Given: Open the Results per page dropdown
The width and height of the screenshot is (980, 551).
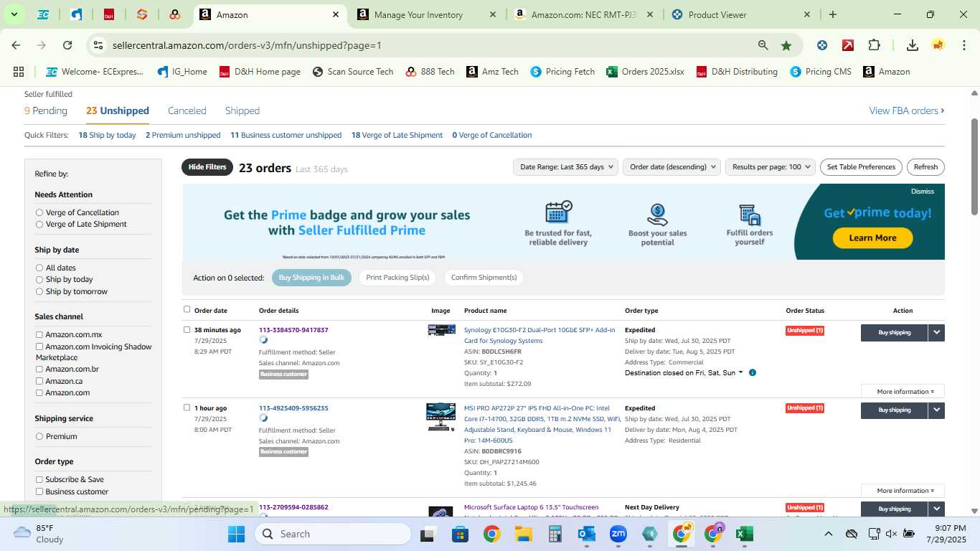Looking at the screenshot, I should tap(771, 167).
